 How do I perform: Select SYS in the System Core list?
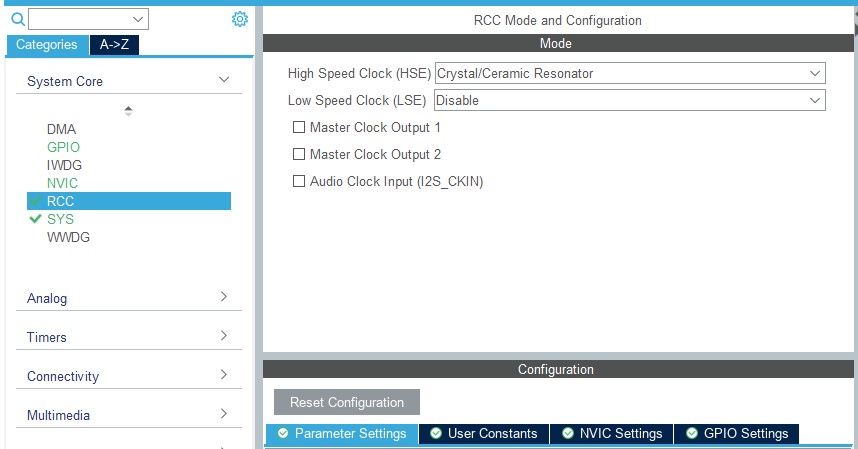click(60, 219)
